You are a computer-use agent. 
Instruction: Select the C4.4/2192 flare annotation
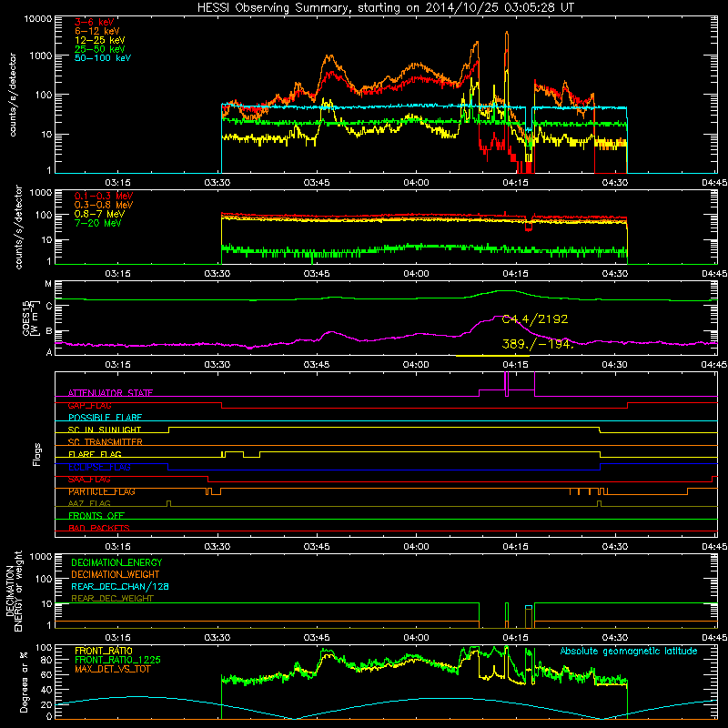pyautogui.click(x=535, y=319)
